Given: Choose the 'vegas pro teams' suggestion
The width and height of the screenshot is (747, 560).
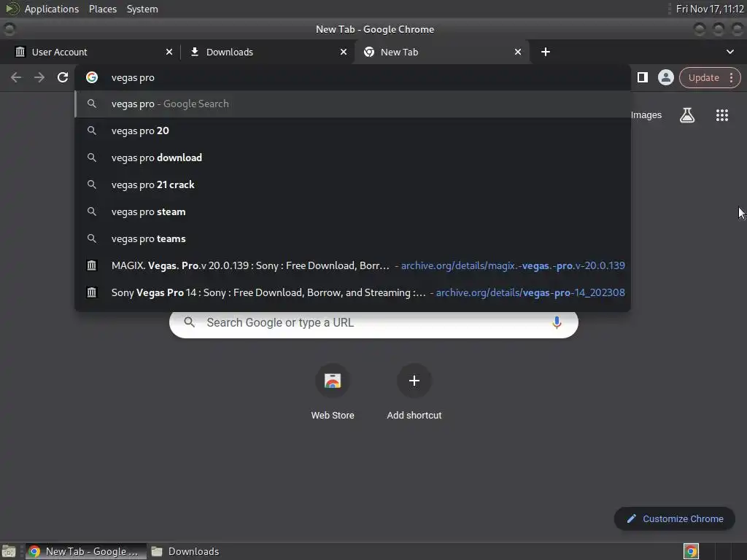Looking at the screenshot, I should [x=352, y=238].
